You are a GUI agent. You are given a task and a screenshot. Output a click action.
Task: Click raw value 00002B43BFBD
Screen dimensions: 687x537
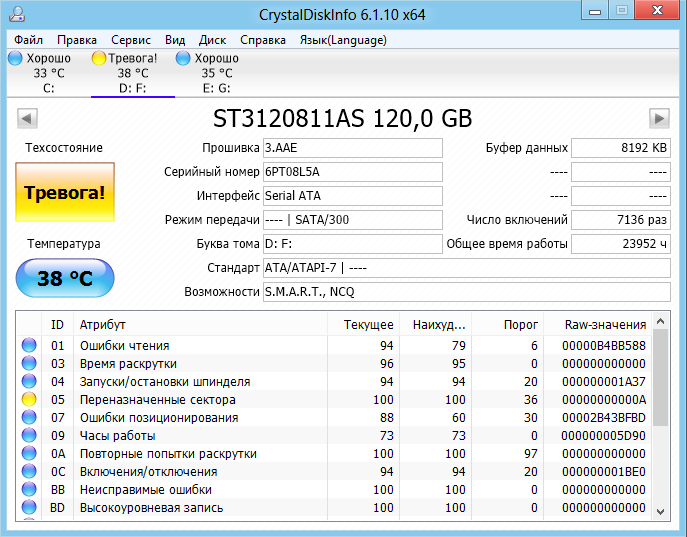pos(604,417)
